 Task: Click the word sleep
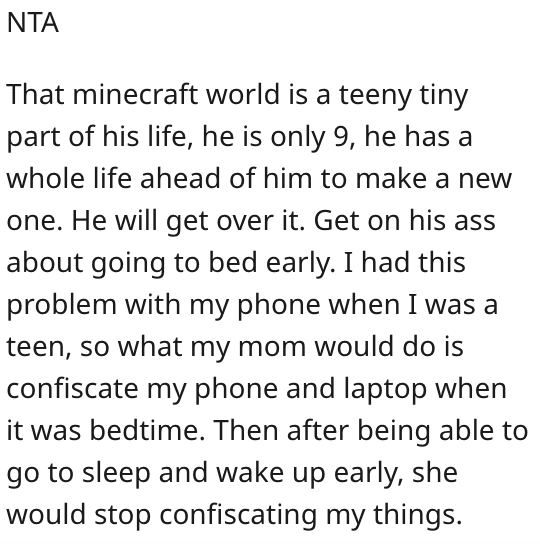pos(116,473)
